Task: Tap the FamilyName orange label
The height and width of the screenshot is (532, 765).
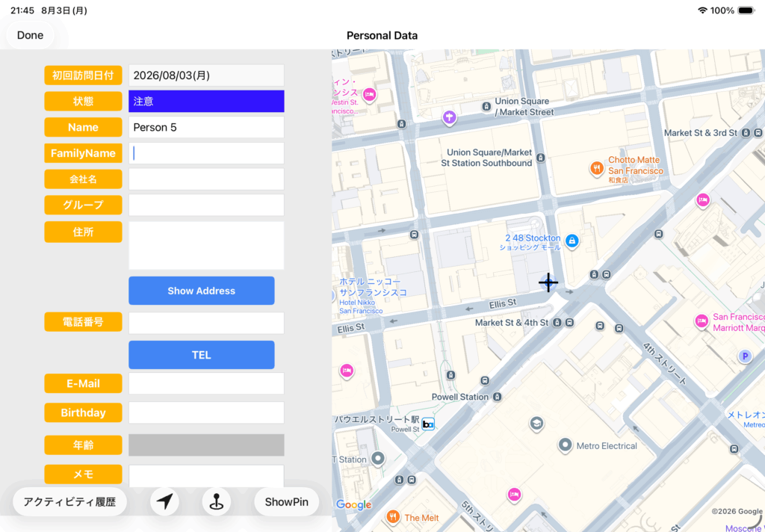Action: point(84,153)
